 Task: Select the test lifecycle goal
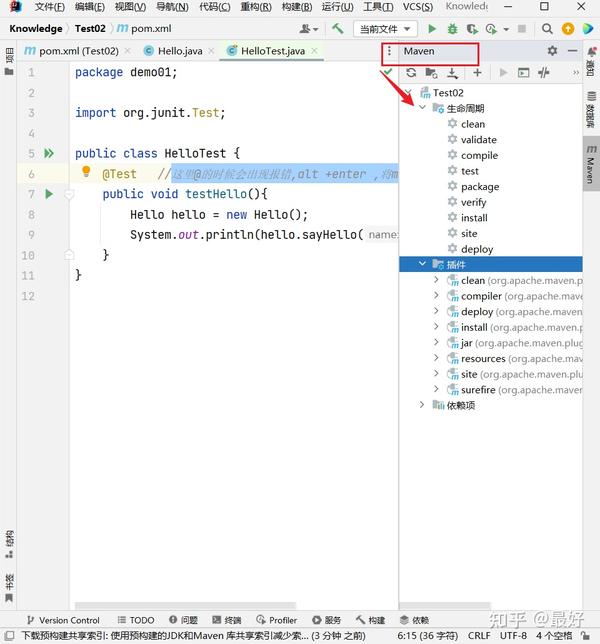(470, 171)
